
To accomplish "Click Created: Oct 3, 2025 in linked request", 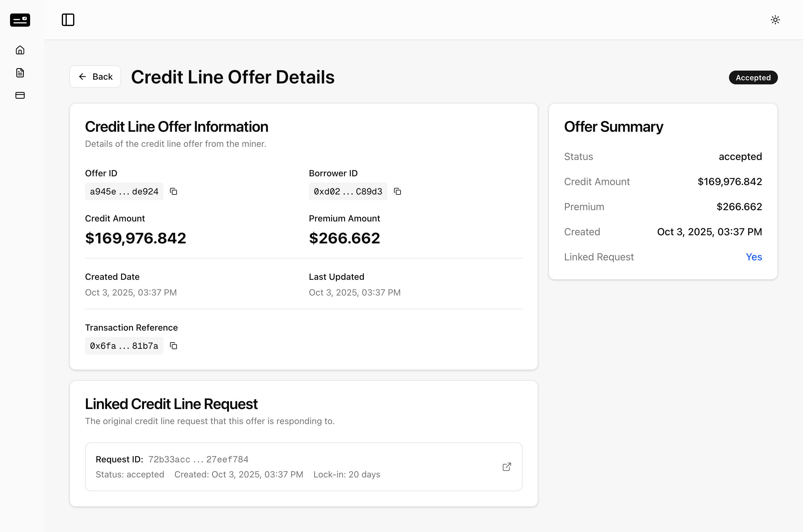I will [x=239, y=474].
